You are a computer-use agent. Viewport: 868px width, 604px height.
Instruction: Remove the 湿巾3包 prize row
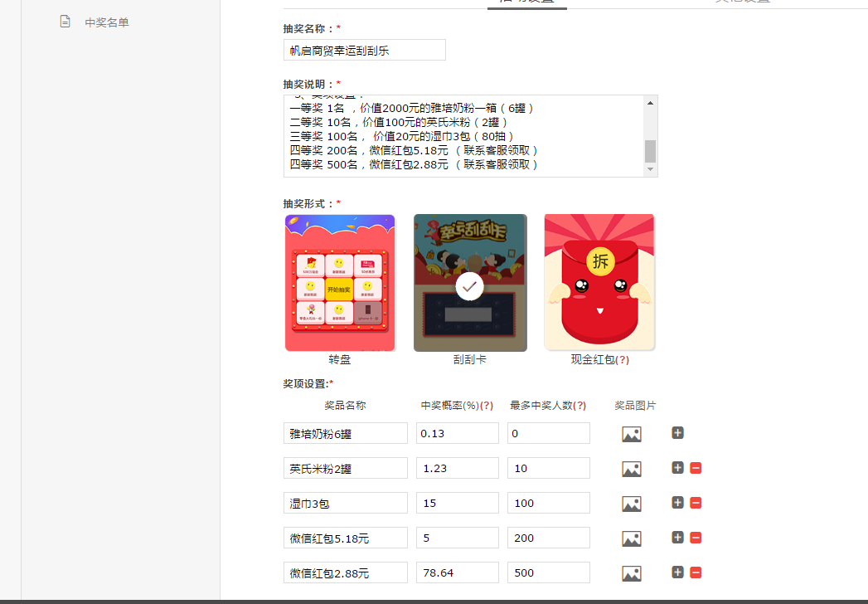pos(696,503)
